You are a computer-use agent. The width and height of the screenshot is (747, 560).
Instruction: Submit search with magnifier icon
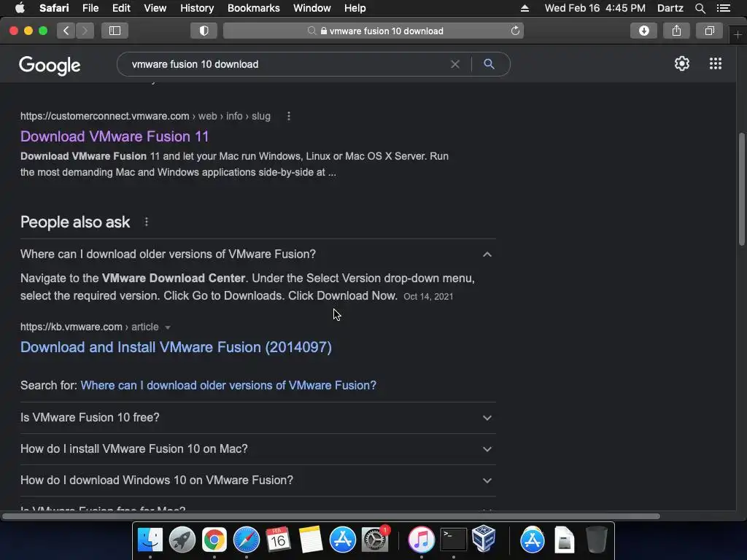point(489,64)
